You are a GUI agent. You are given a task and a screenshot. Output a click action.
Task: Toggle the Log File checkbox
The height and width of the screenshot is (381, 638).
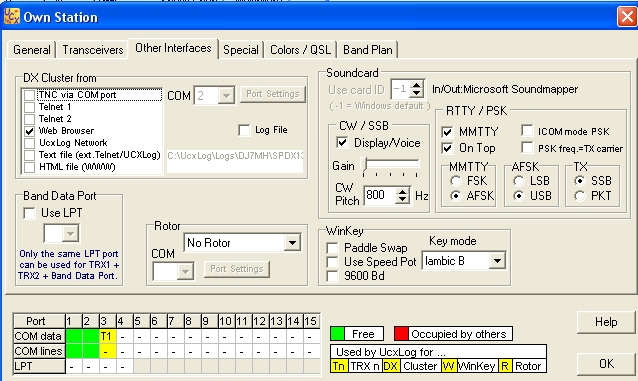[x=244, y=130]
